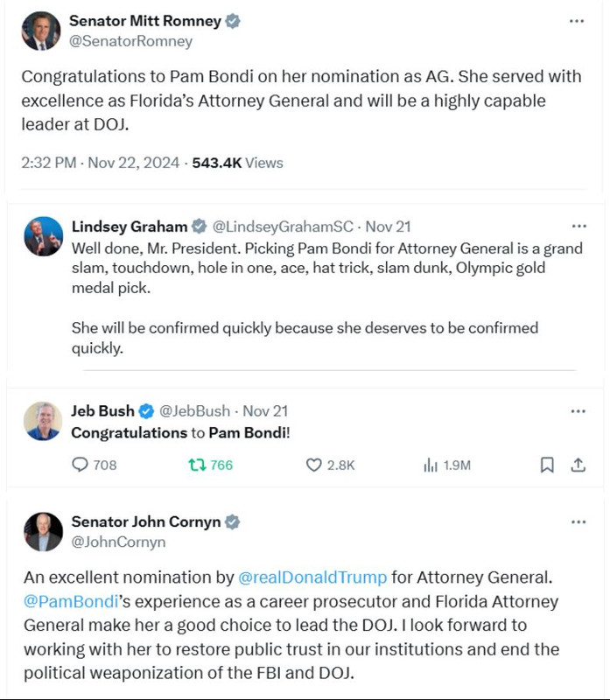Viewport: 610px width, 700px height.
Task: Share Jeb Bush's tweet via share icon
Action: tap(578, 465)
